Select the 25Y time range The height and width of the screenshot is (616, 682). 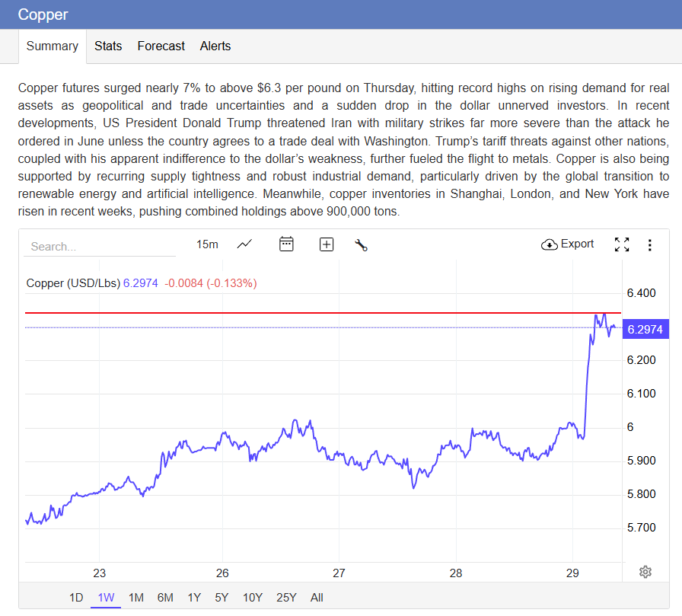click(x=286, y=598)
